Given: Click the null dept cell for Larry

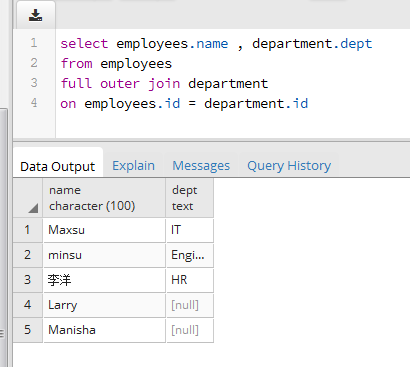Looking at the screenshot, I should [190, 305].
